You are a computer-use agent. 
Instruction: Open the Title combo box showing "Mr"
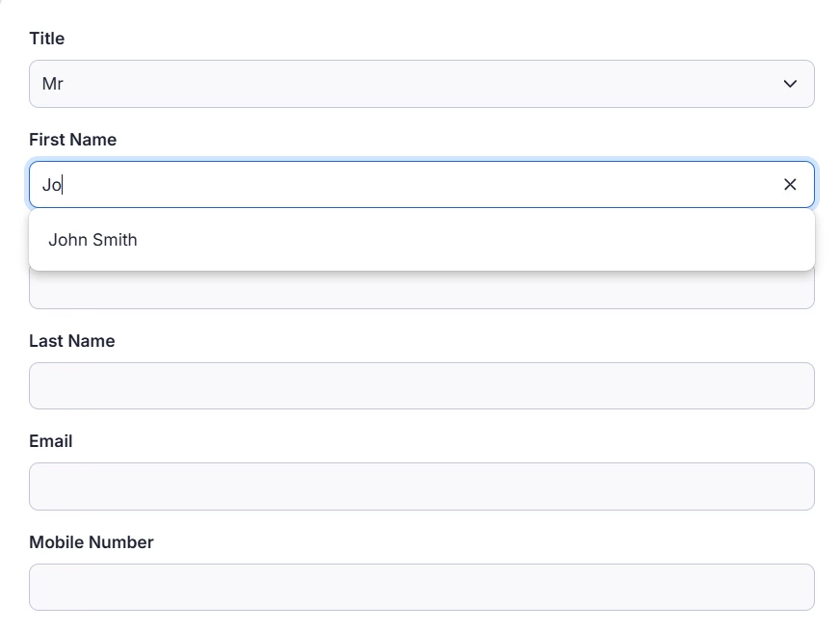click(421, 84)
